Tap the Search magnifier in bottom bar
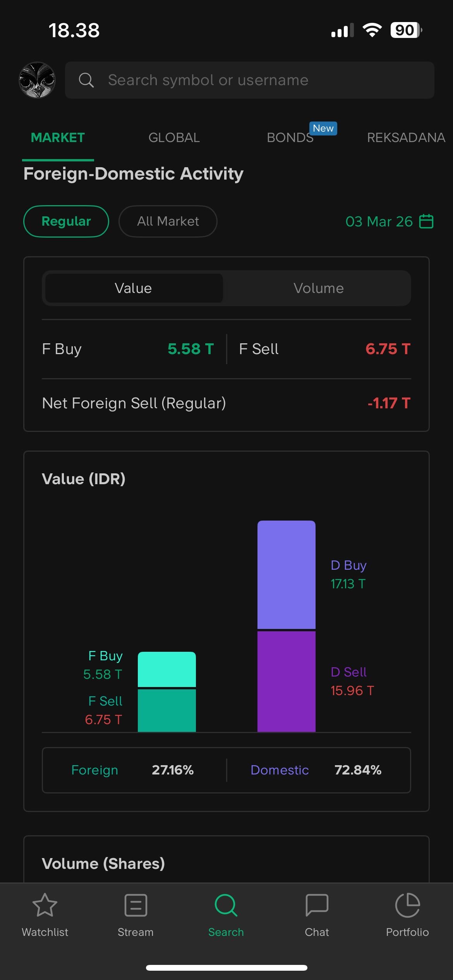This screenshot has width=453, height=980. [226, 905]
